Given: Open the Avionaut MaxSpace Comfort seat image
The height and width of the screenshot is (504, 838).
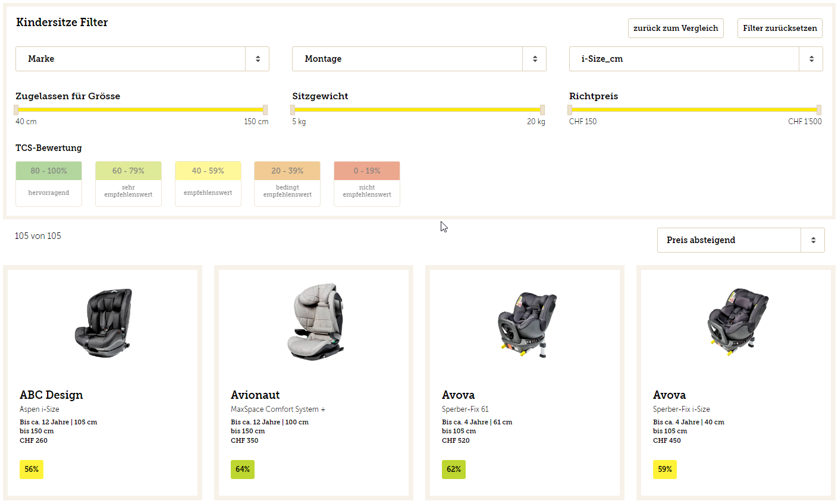Looking at the screenshot, I should pos(315,322).
